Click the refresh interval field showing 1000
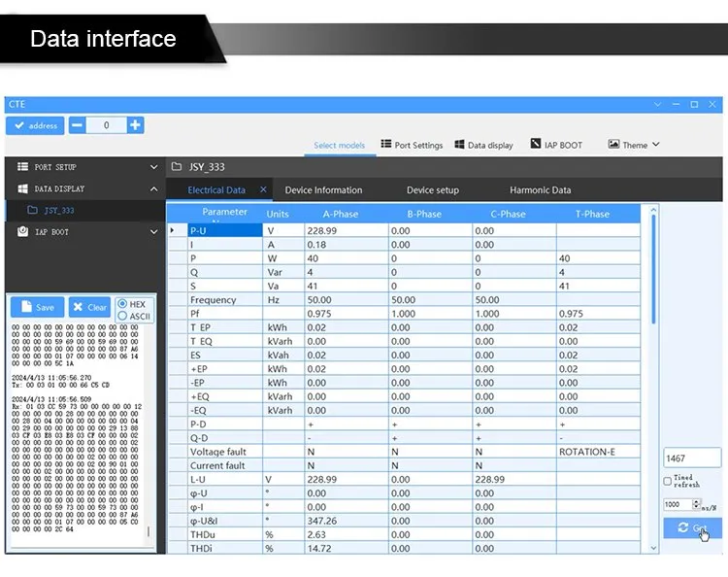 click(678, 504)
